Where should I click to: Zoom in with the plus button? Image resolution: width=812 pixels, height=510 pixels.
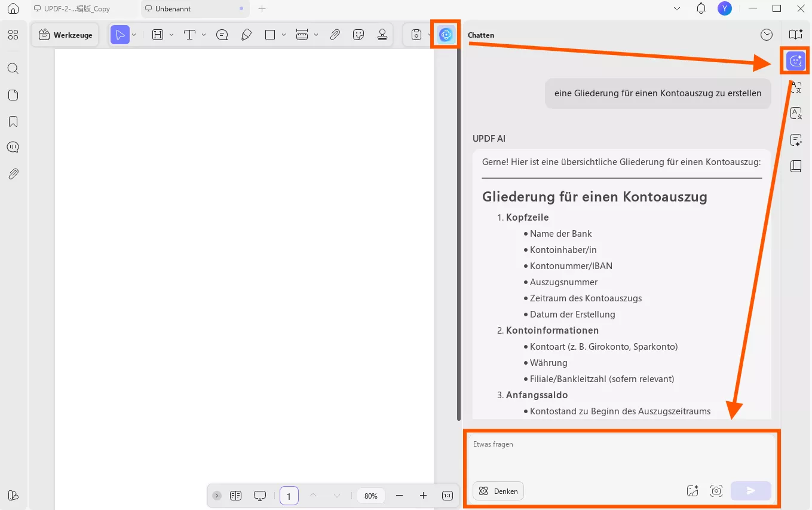(423, 496)
